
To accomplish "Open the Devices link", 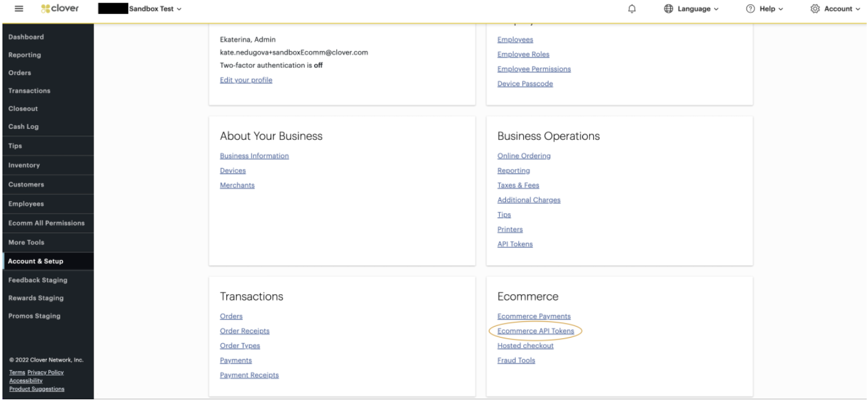I will tap(233, 170).
